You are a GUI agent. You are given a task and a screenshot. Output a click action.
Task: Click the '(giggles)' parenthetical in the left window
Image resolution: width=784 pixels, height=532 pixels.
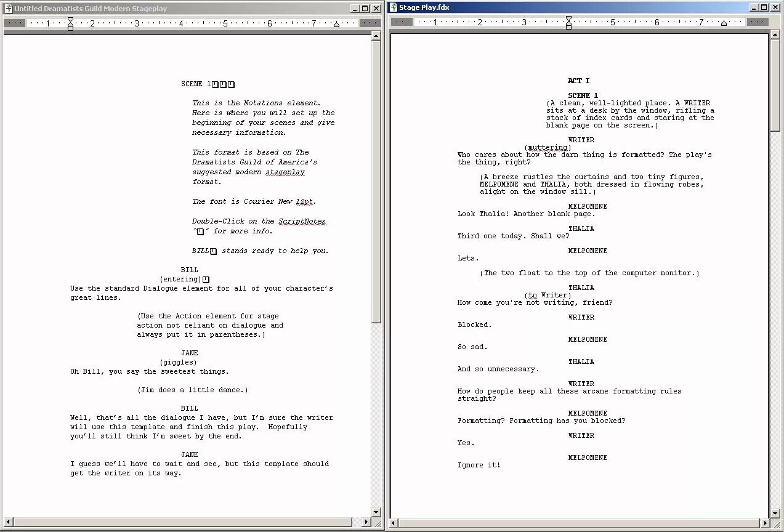(179, 362)
